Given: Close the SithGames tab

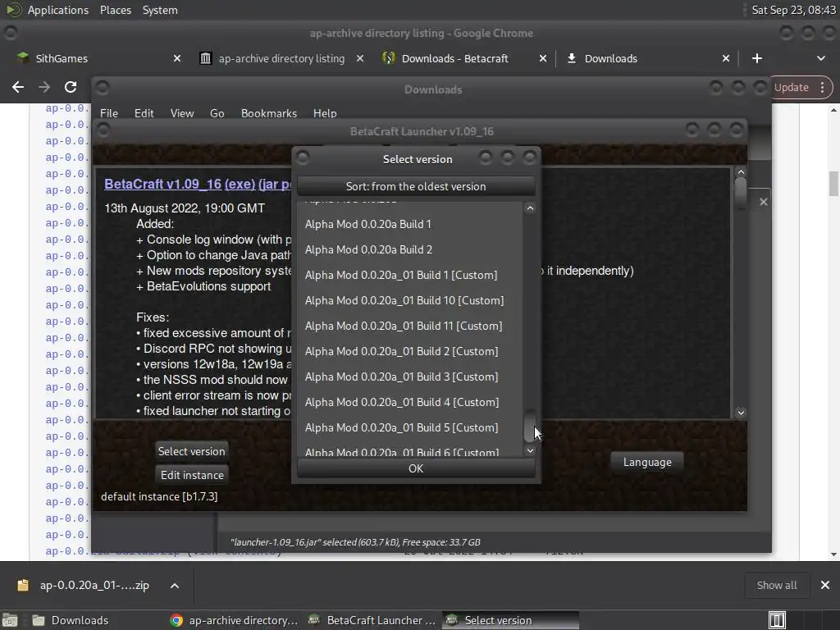Looking at the screenshot, I should coord(177,58).
